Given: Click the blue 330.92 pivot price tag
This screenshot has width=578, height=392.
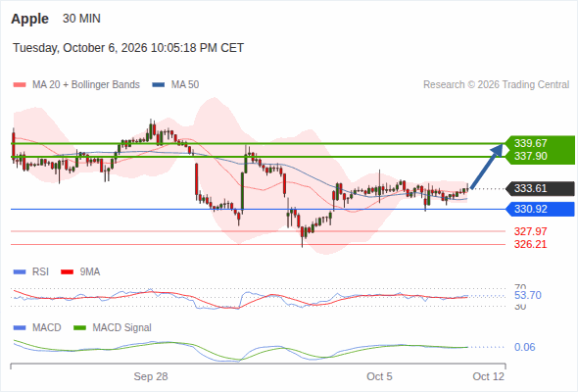Looking at the screenshot, I should pyautogui.click(x=541, y=209).
